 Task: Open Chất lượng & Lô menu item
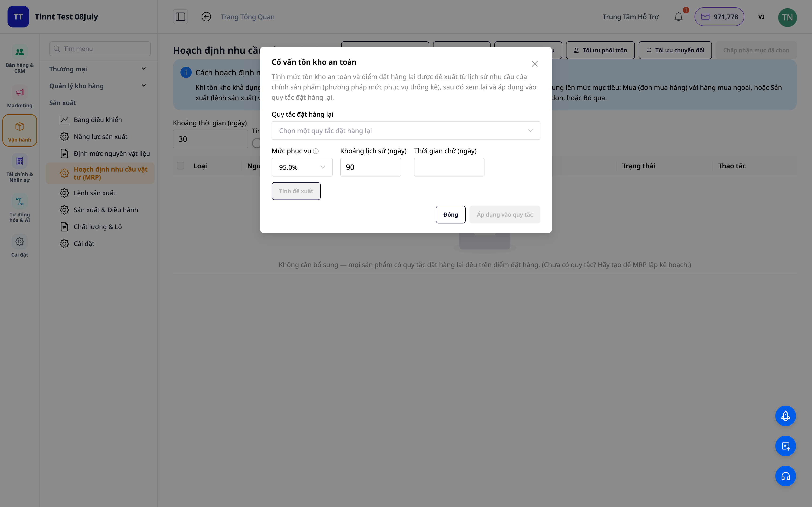point(98,227)
